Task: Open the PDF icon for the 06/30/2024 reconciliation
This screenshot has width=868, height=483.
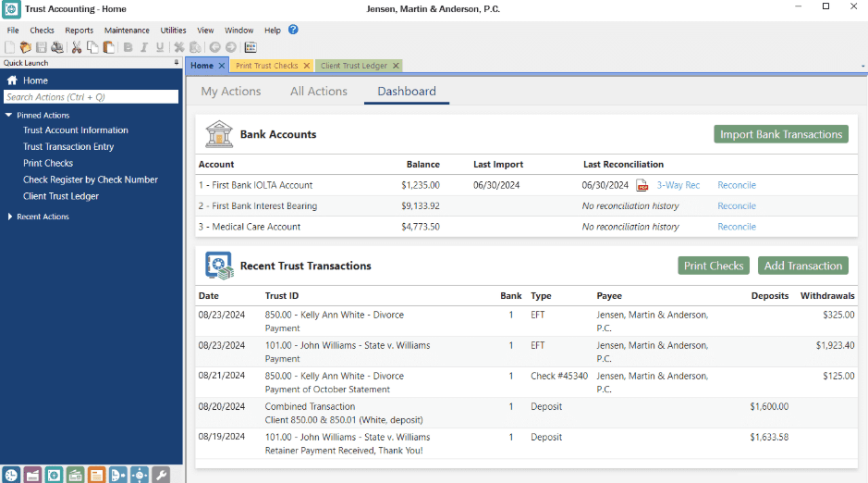Action: point(642,185)
